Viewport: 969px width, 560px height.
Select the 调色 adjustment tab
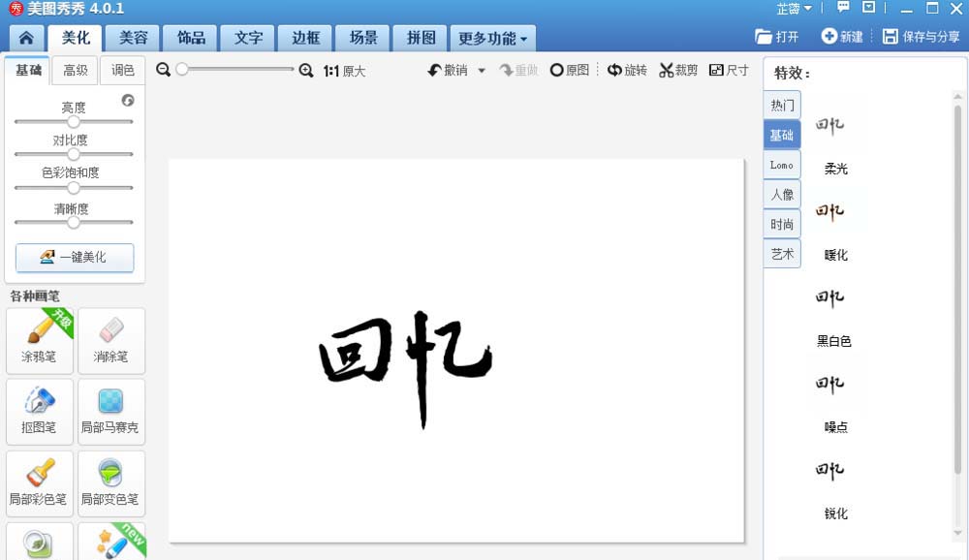pos(122,70)
